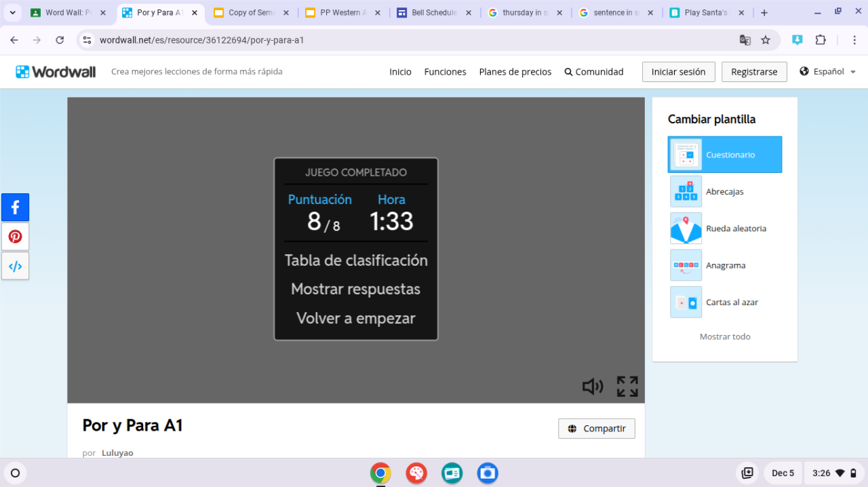Screen dimensions: 868x487
Task: Open the Google Translate icon
Action: (745, 40)
